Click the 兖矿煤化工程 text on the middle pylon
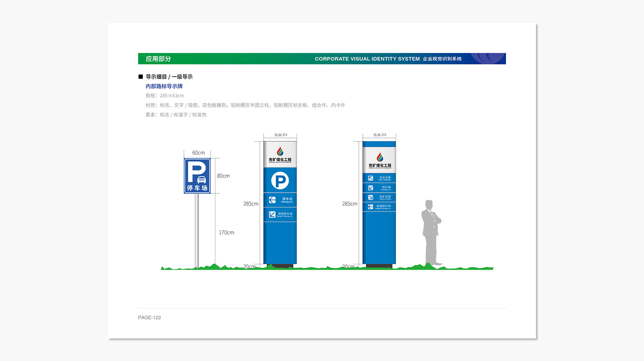Image resolution: width=644 pixels, height=361 pixels. [x=280, y=160]
